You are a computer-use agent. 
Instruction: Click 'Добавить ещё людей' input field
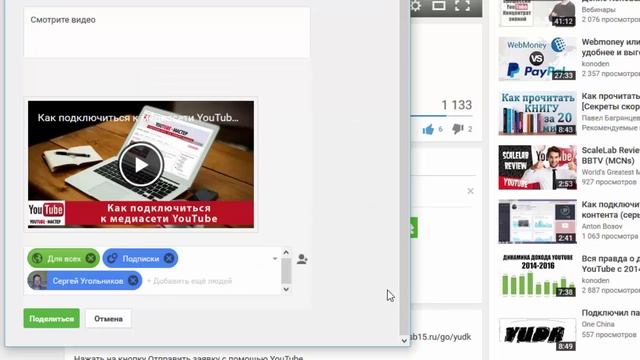(x=189, y=281)
